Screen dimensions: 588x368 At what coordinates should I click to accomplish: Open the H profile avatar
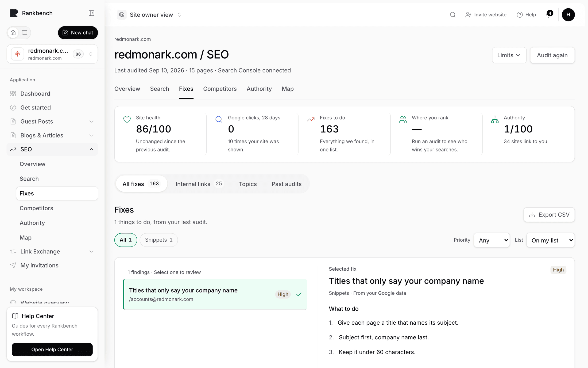[x=568, y=15]
